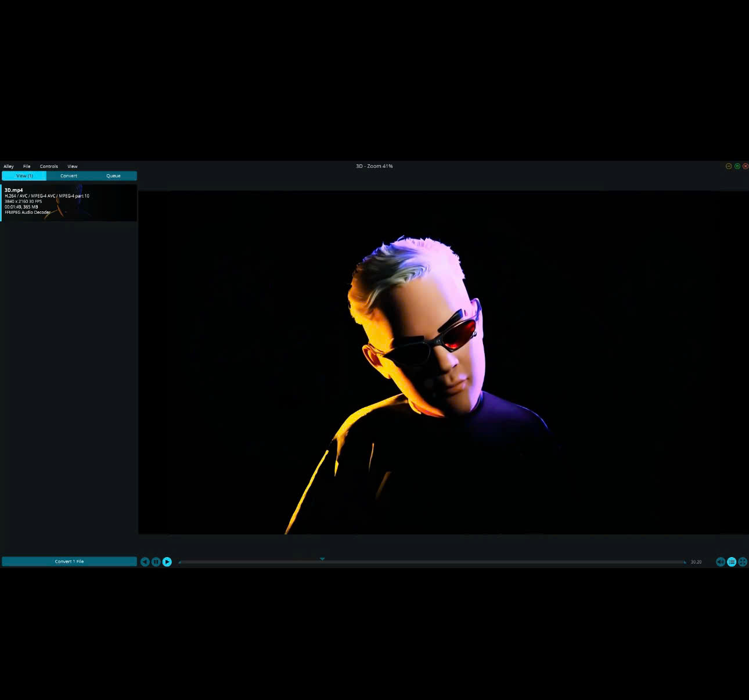The image size is (749, 700).
Task: Open the File menu
Action: (27, 166)
